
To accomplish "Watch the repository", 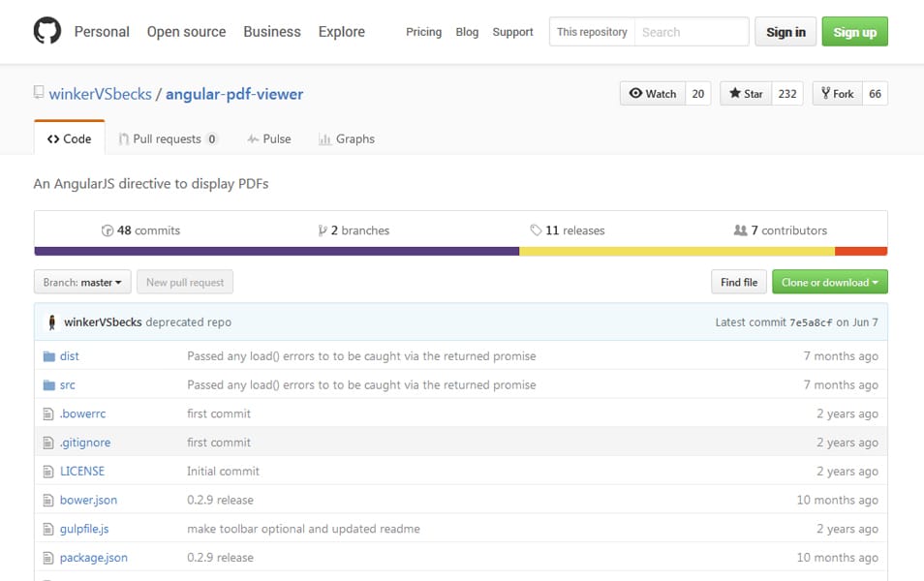I will [653, 94].
